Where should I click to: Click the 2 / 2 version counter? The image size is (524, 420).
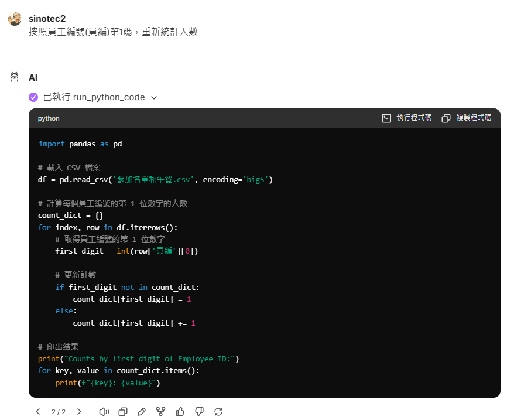click(59, 412)
